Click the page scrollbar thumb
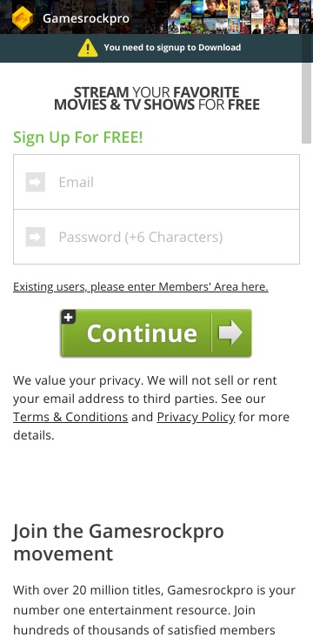313x644 pixels. (306, 103)
